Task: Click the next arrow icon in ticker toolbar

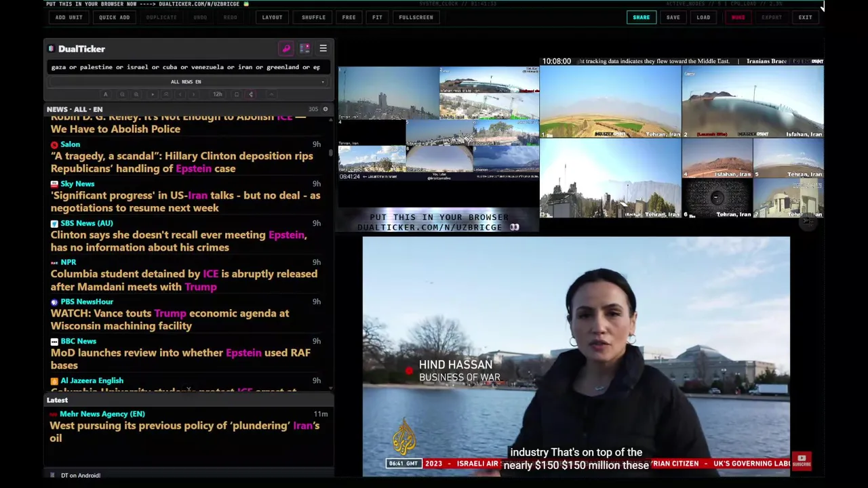Action: tap(194, 94)
